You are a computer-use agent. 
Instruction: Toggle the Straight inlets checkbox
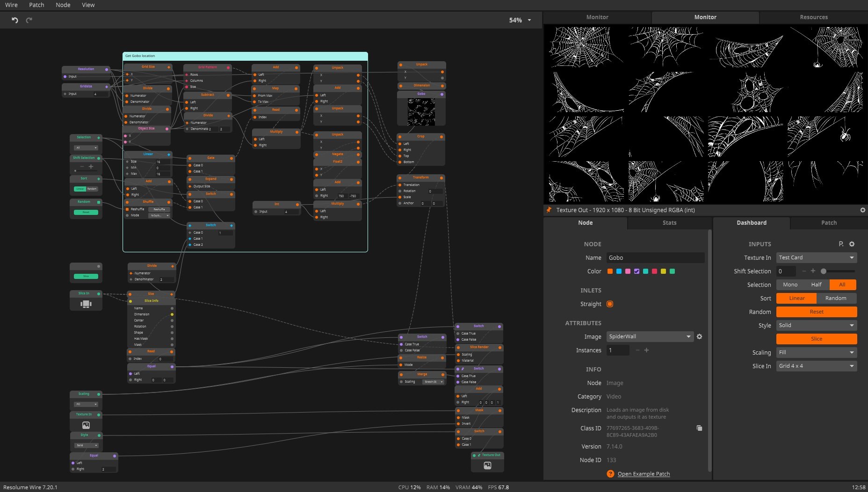click(610, 304)
